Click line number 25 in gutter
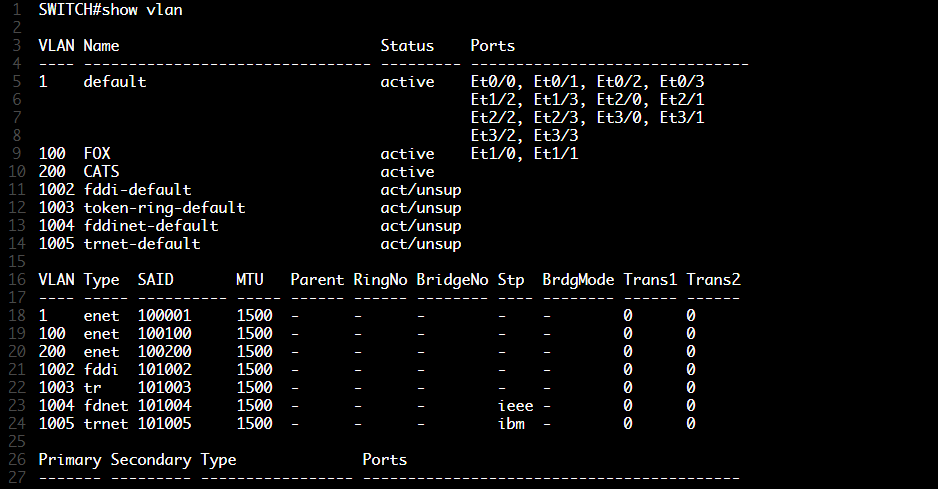 [x=17, y=441]
